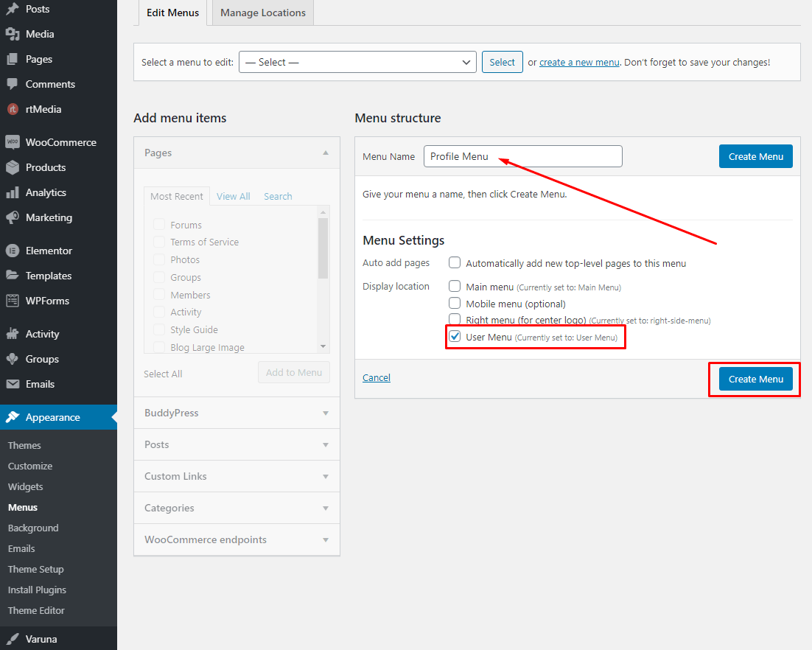Click the Analytics bar chart icon
Image resolution: width=812 pixels, height=650 pixels.
[13, 192]
